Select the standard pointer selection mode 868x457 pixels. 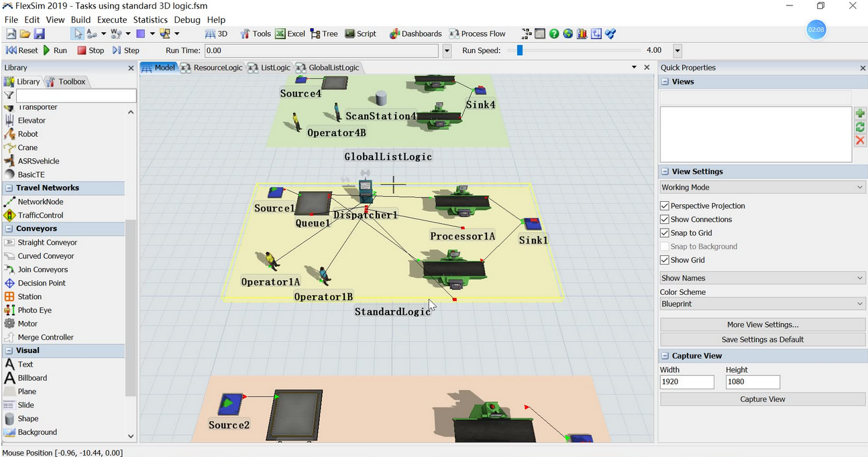(x=78, y=34)
